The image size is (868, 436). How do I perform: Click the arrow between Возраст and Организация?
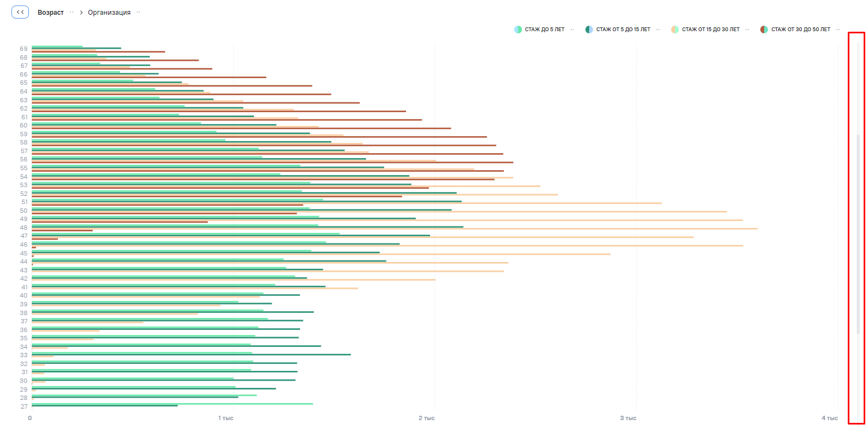pos(81,13)
